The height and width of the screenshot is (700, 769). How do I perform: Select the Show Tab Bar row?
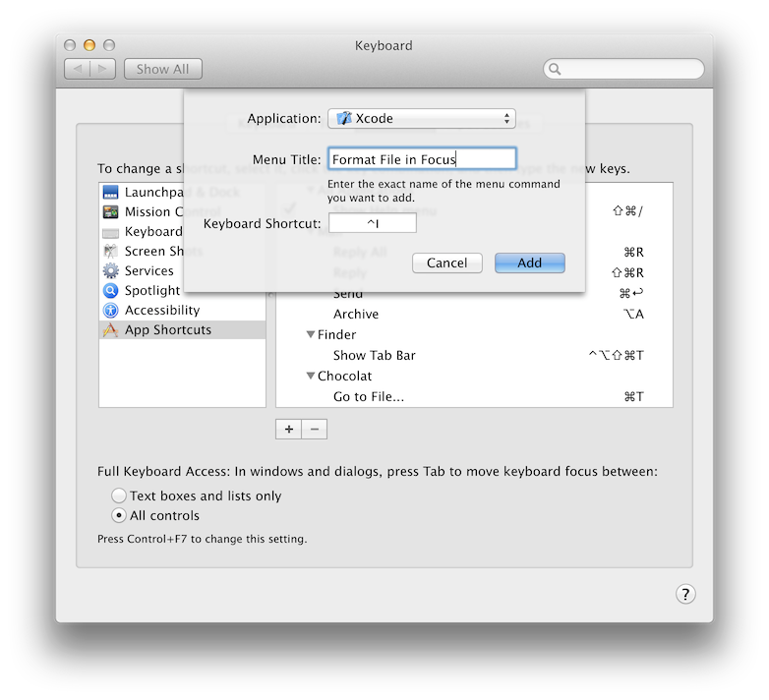click(474, 355)
